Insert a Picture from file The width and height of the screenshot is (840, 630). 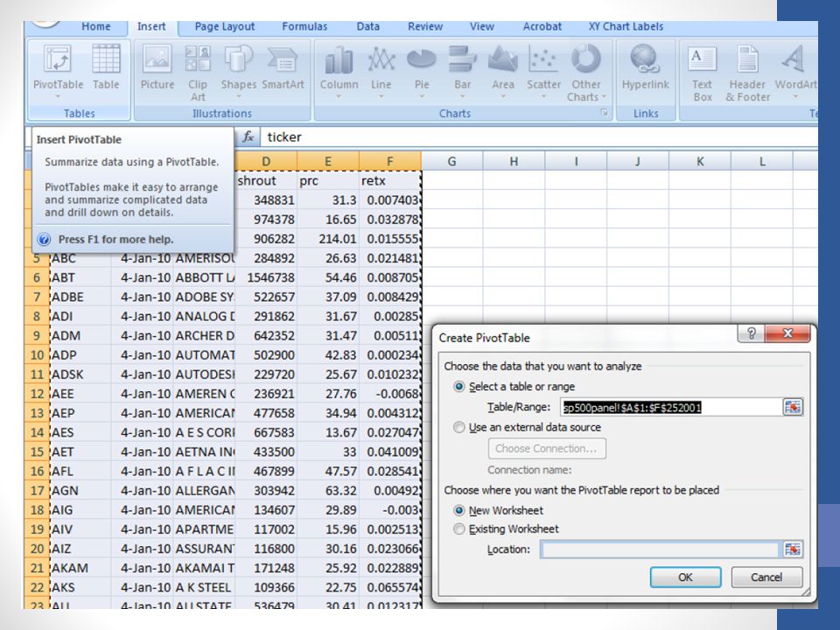157,67
